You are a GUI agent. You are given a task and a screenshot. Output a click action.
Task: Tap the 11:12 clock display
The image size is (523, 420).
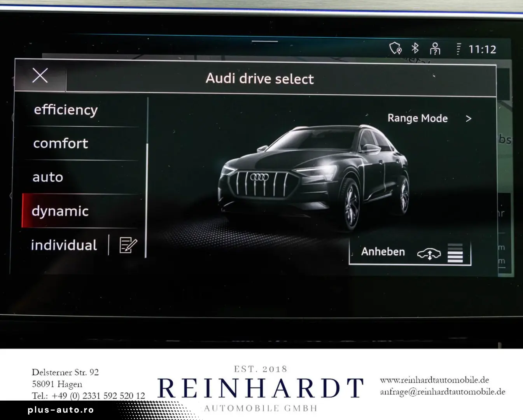[x=482, y=49]
